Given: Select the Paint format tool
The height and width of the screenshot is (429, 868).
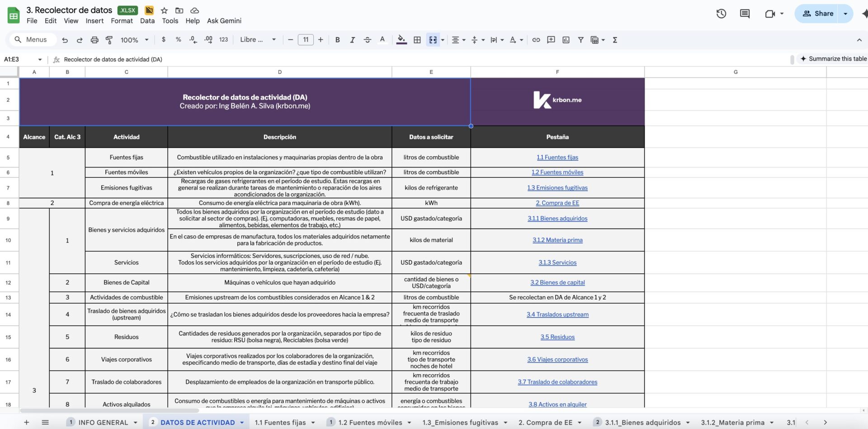Looking at the screenshot, I should point(109,40).
